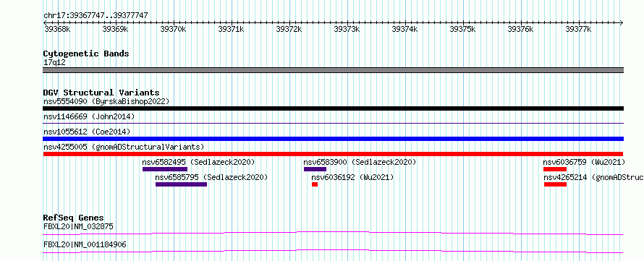644x261 pixels.
Task: Click the 39369k ruler position
Action: (115, 29)
